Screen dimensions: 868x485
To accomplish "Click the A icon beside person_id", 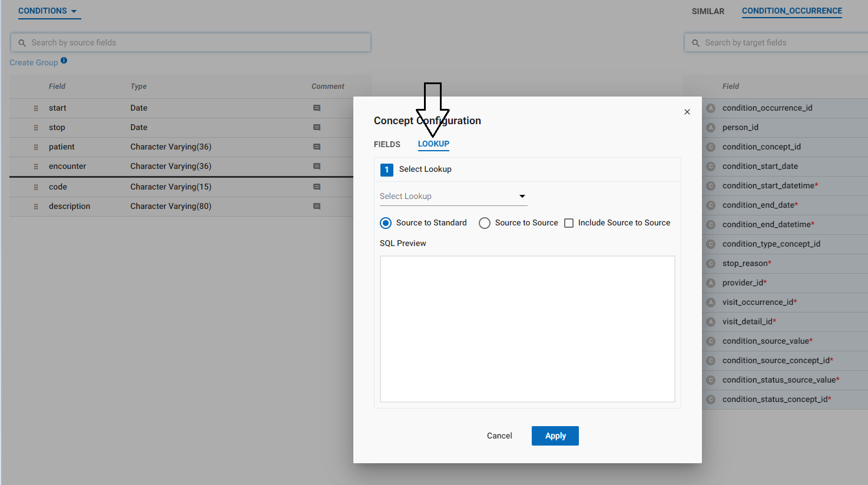I will (x=711, y=127).
